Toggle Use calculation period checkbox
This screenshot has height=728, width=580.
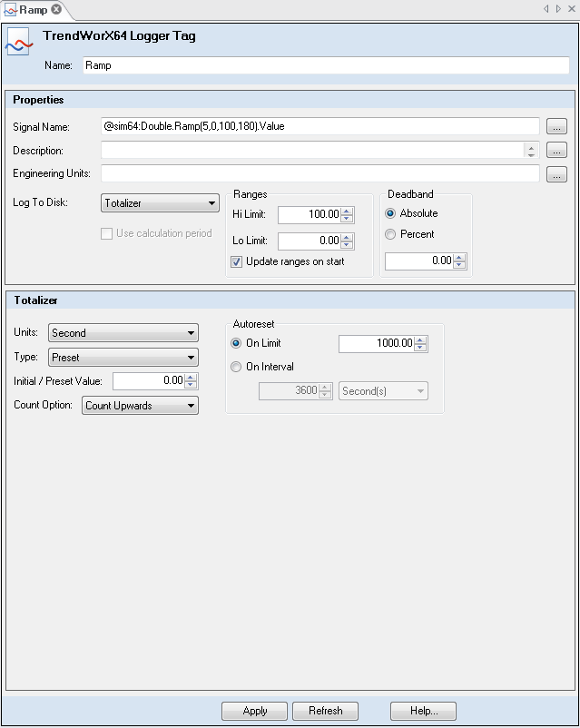(107, 233)
